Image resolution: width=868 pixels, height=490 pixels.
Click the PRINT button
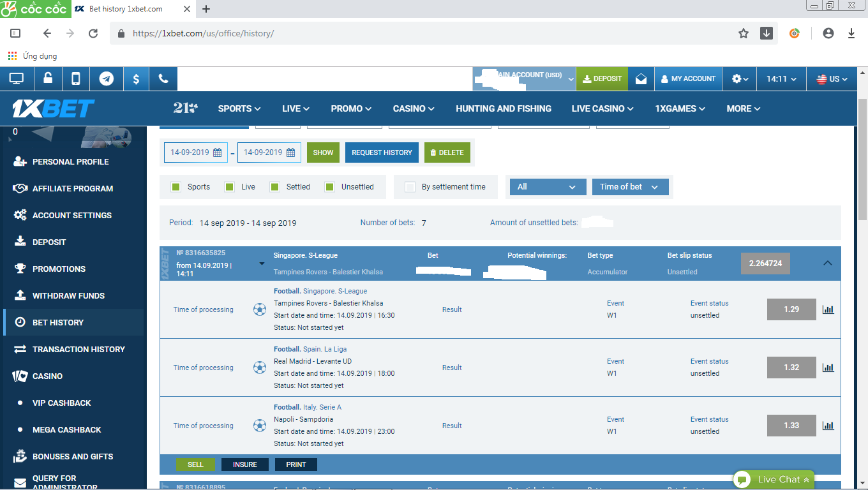296,464
